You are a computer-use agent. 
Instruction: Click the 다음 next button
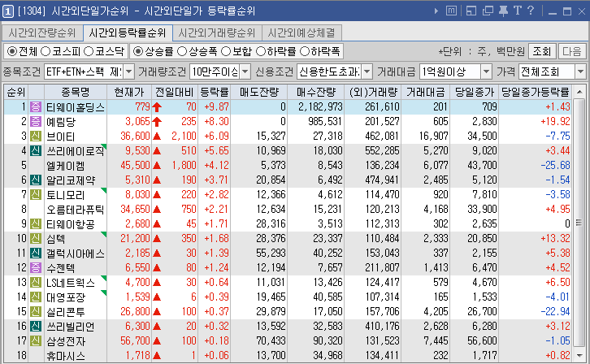tap(572, 51)
